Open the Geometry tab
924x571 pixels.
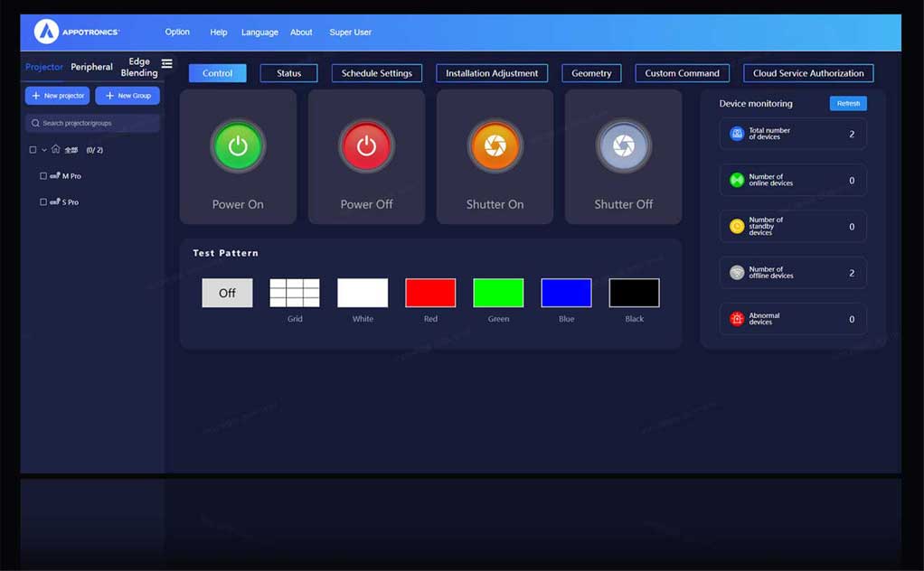click(591, 73)
